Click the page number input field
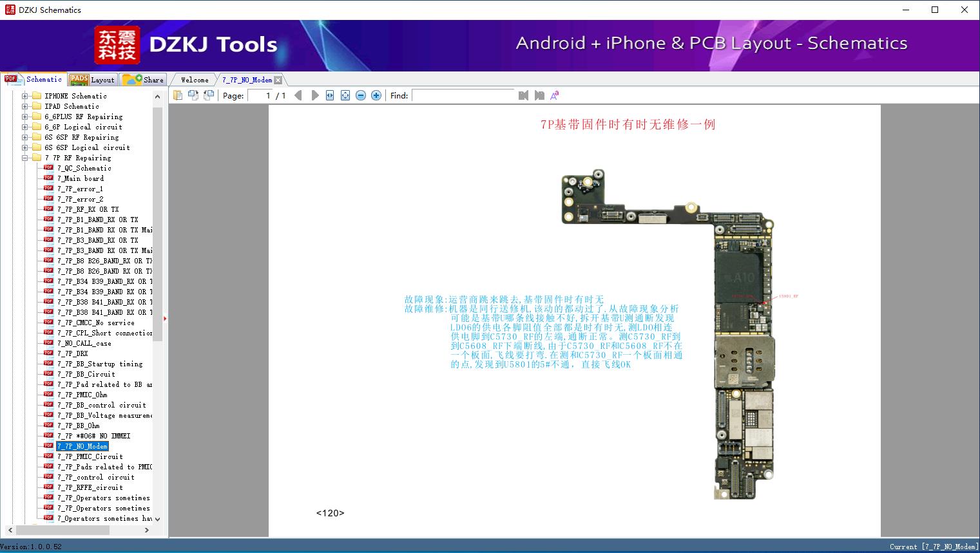The image size is (980, 553). (260, 95)
